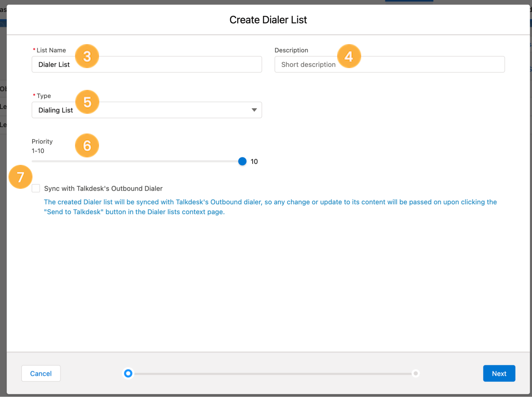Click the orange number 5 marker

[x=87, y=102]
